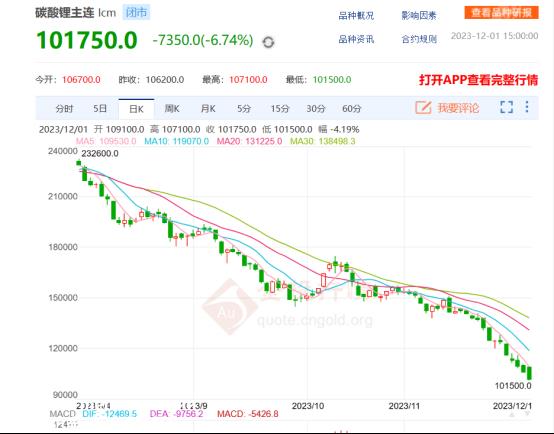Image resolution: width=554 pixels, height=434 pixels.
Task: Click the refresh quote icon
Action: click(x=268, y=42)
